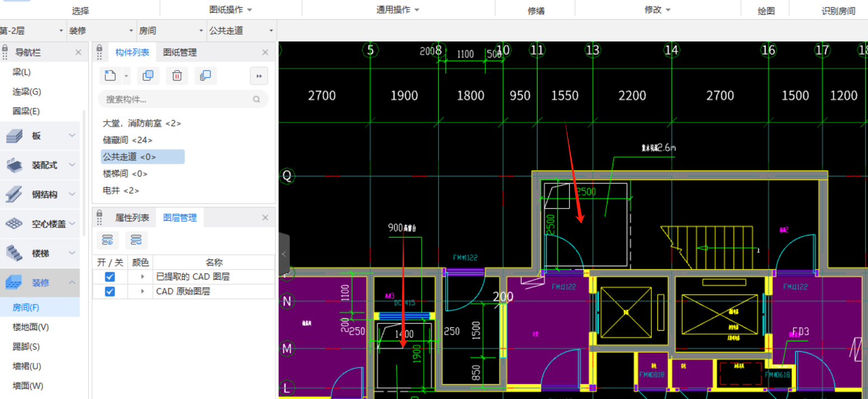The height and width of the screenshot is (399, 868).
Task: Open the 图纸操作 ribbon group menu
Action: pos(231,10)
